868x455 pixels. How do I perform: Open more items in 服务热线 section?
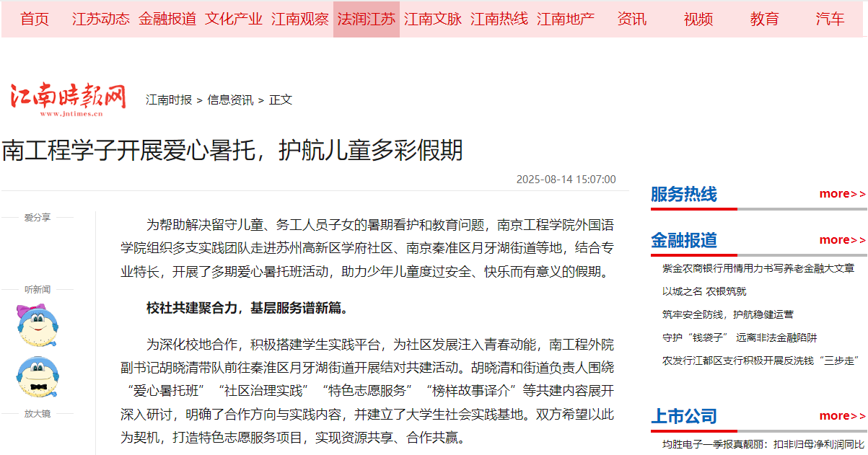841,193
